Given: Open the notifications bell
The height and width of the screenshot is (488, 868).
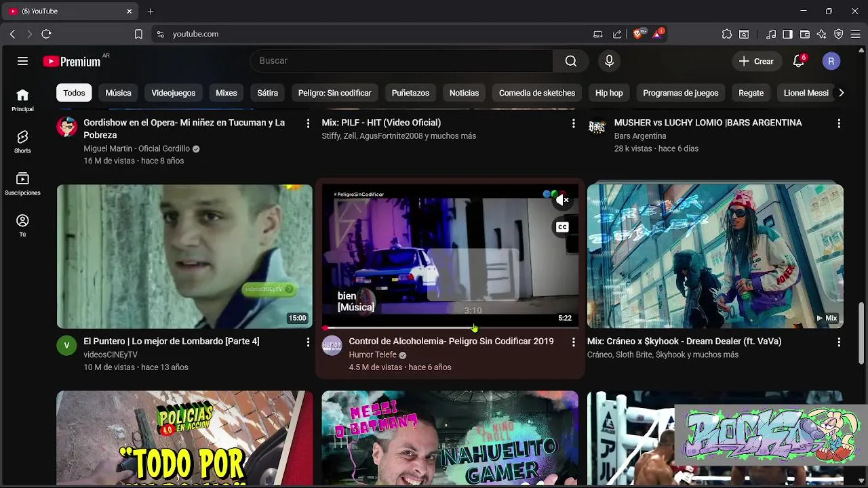Looking at the screenshot, I should (800, 61).
